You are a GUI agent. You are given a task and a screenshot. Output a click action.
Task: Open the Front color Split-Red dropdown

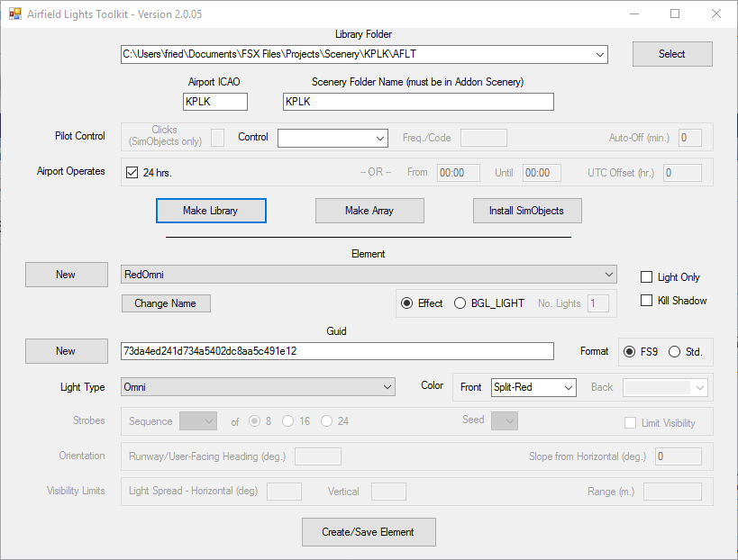tap(533, 387)
